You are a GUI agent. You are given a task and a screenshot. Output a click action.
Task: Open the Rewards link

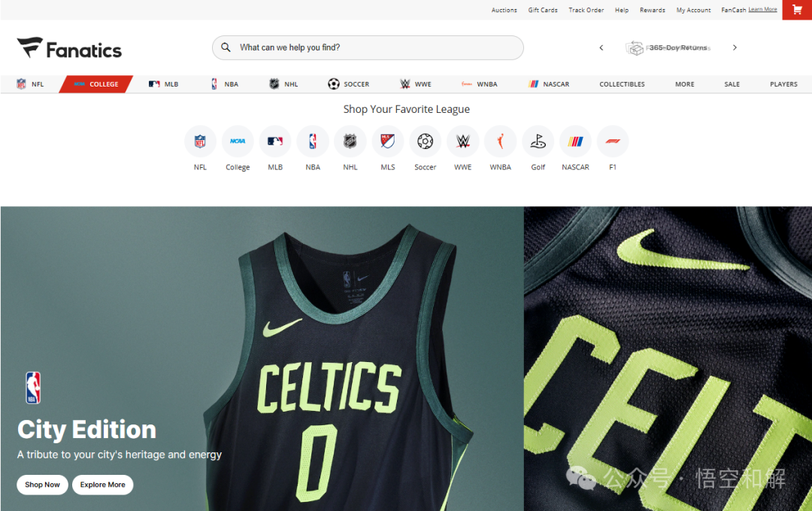[x=653, y=10]
